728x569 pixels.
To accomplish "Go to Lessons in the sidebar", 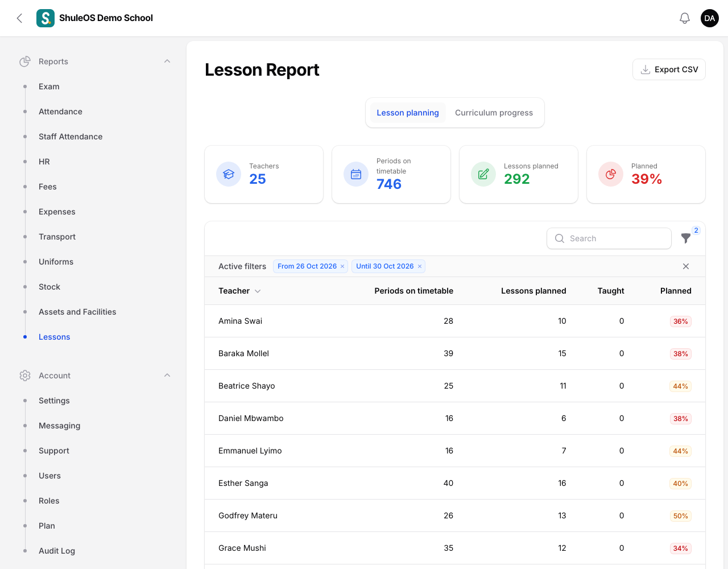I will click(55, 337).
